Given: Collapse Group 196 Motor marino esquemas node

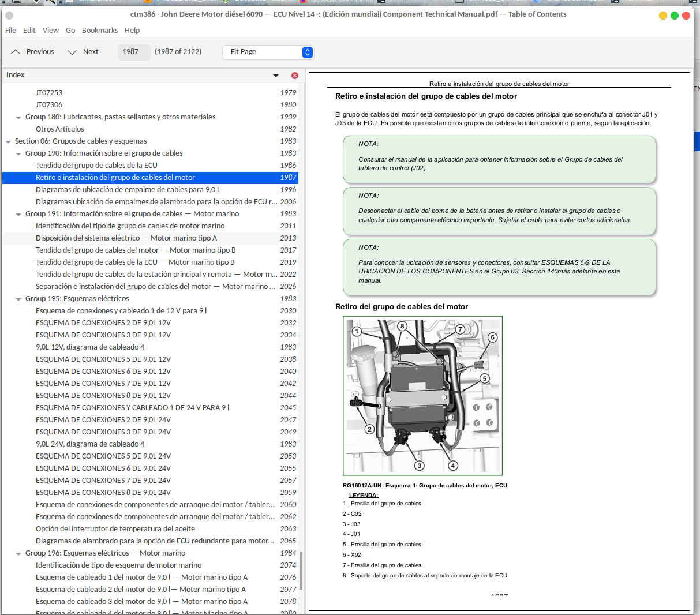Looking at the screenshot, I should [18, 553].
